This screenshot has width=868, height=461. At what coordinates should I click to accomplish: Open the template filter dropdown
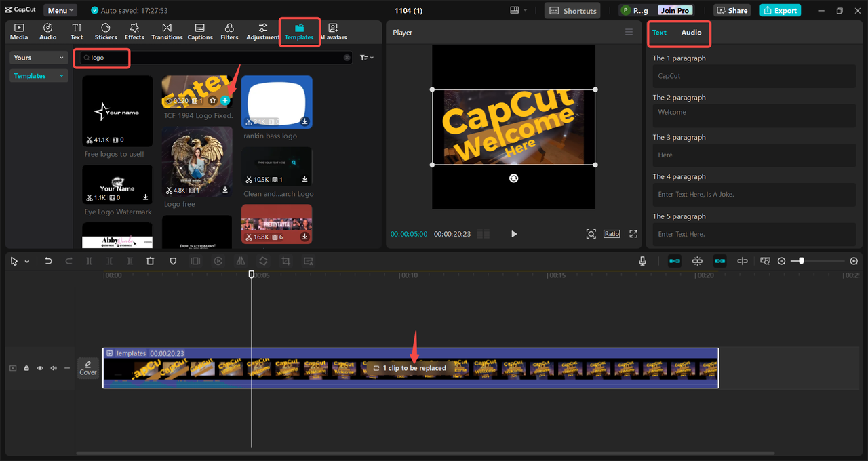(367, 58)
